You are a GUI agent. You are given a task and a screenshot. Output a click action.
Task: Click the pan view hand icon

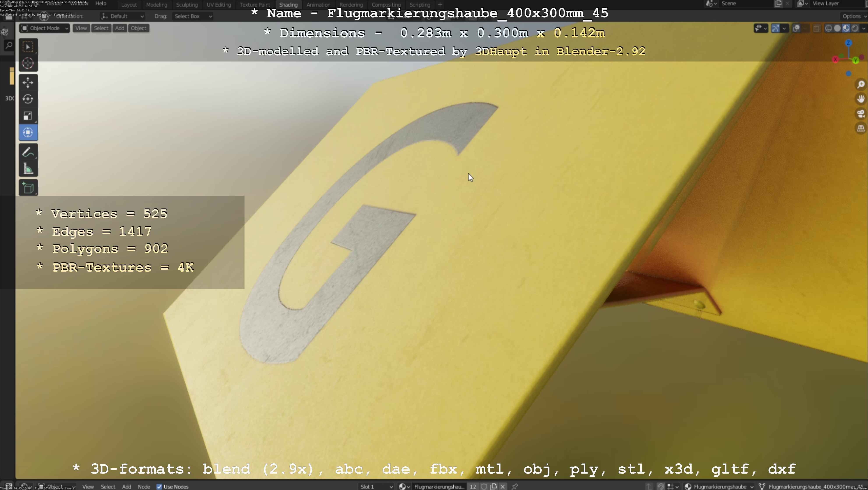click(x=861, y=99)
